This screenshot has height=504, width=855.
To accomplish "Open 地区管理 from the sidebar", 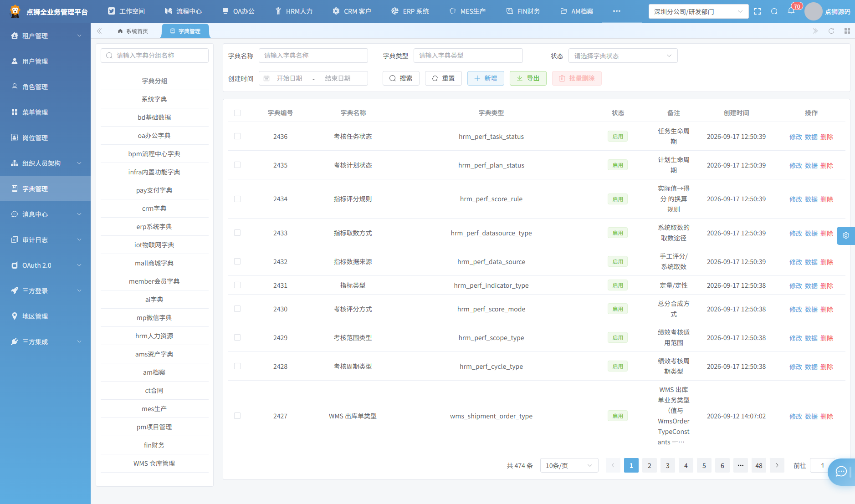I will [46, 316].
